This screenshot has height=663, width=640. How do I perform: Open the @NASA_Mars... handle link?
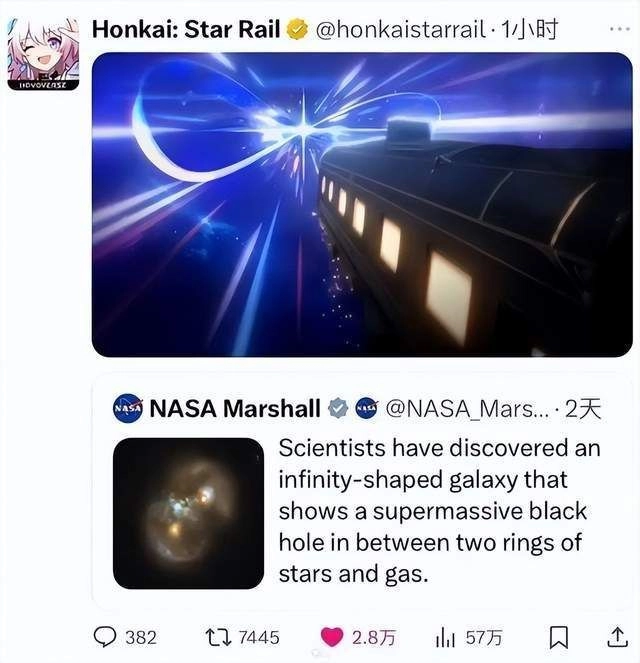pyautogui.click(x=465, y=407)
